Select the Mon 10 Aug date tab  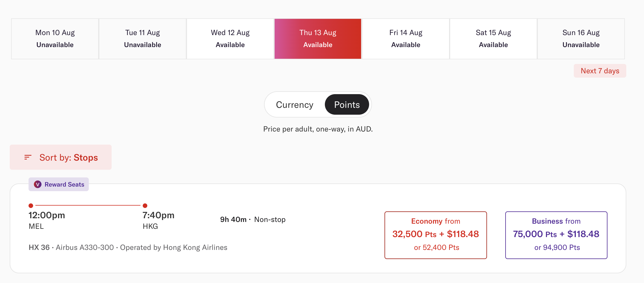(55, 39)
